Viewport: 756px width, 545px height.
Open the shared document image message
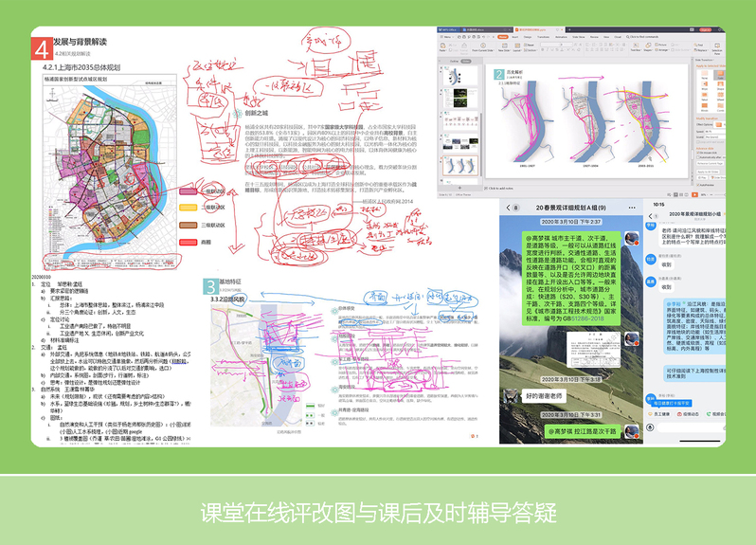point(593,350)
